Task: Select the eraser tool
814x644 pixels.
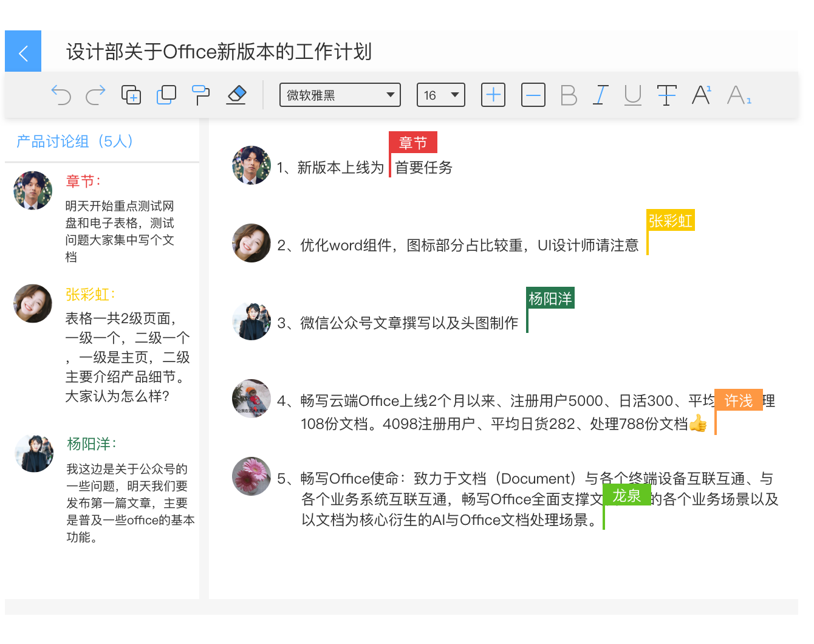Action: tap(236, 95)
